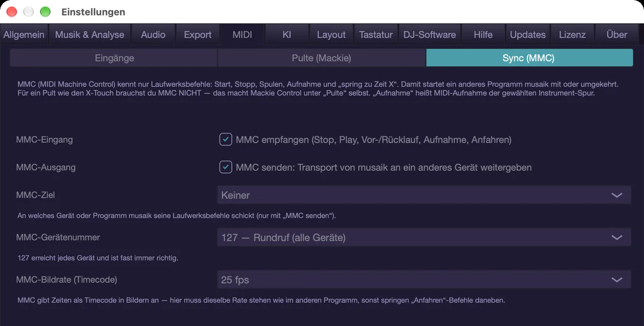Click the MMC-Bildrate (Timecode) label
The width and height of the screenshot is (644, 326).
click(x=67, y=279)
